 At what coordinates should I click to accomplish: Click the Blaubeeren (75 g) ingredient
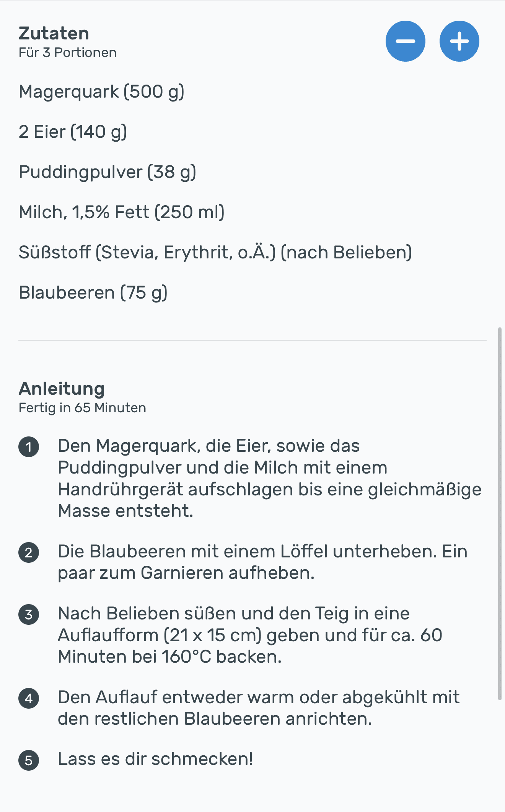[x=93, y=293]
